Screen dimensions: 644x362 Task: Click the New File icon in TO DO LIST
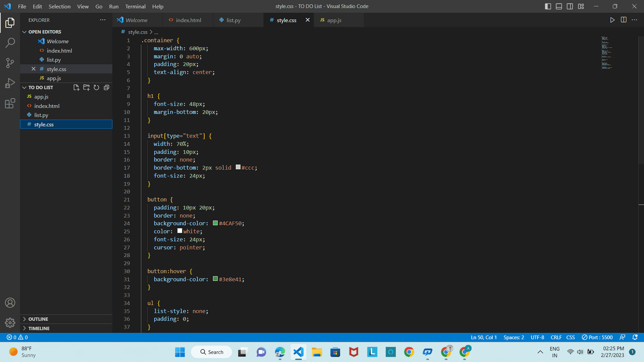click(x=76, y=88)
